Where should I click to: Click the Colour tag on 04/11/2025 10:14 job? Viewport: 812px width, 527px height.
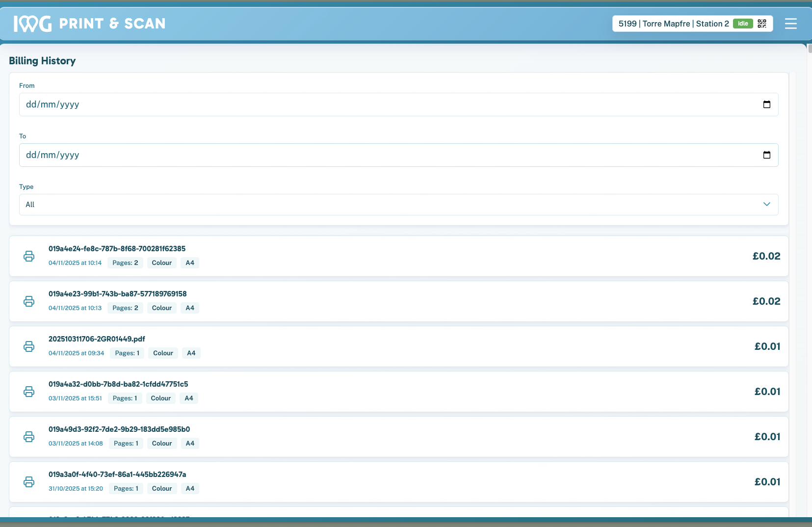tap(161, 263)
